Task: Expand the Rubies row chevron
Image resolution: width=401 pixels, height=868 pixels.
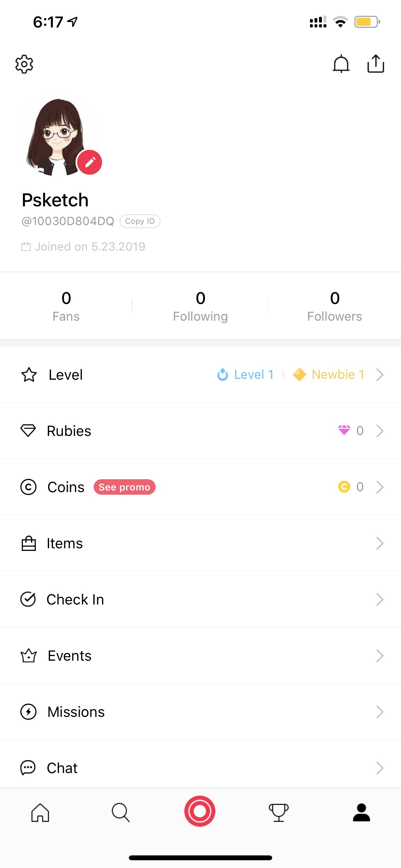Action: click(380, 431)
